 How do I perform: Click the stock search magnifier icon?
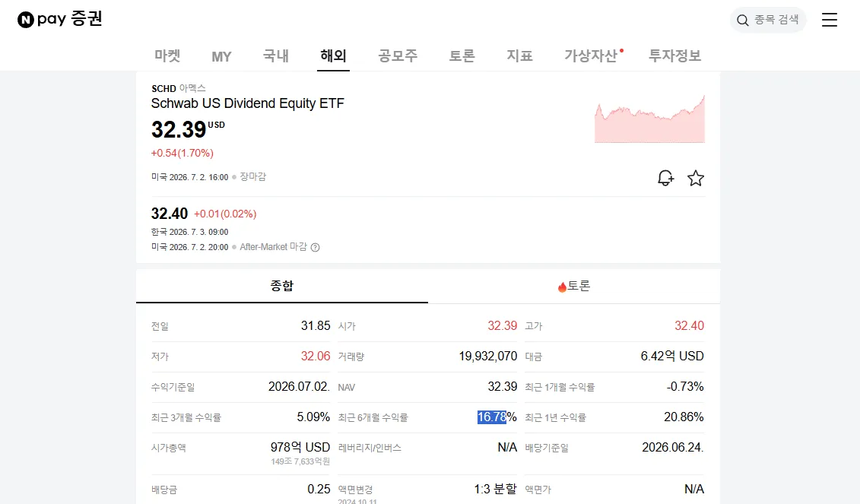tap(743, 21)
